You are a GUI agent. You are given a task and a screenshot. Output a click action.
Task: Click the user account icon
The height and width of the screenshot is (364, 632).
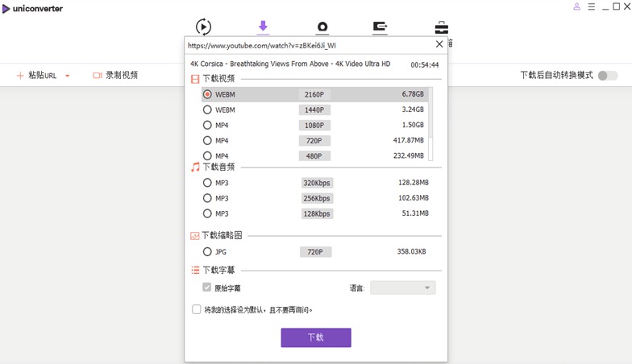577,6
